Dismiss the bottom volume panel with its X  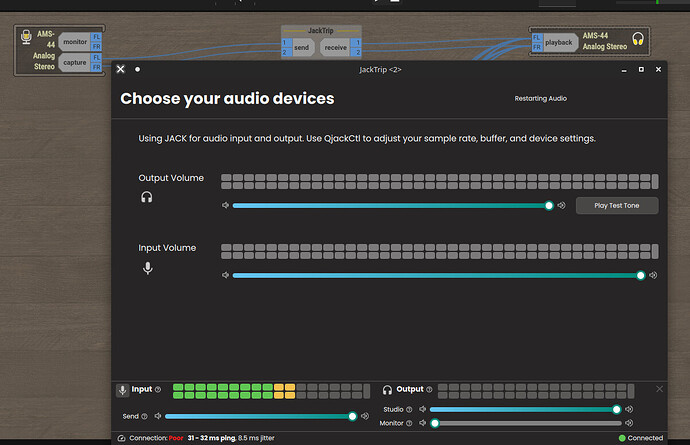(659, 389)
